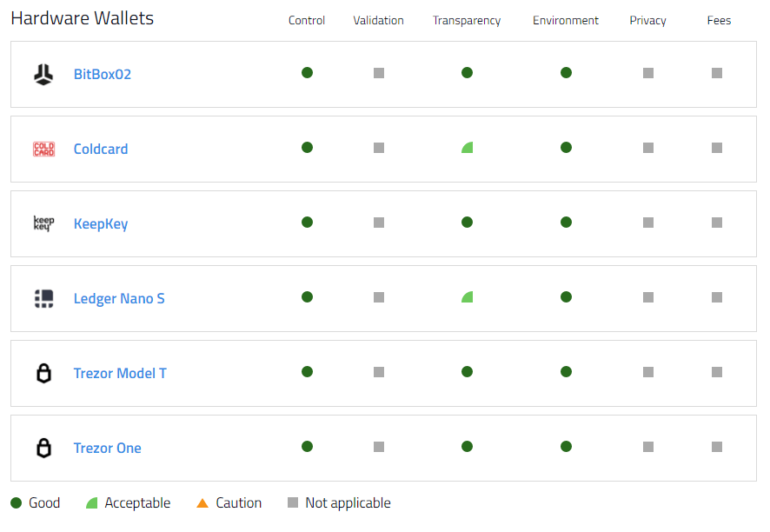Open the Trezor One wallet link
The image size is (770, 532).
(108, 448)
